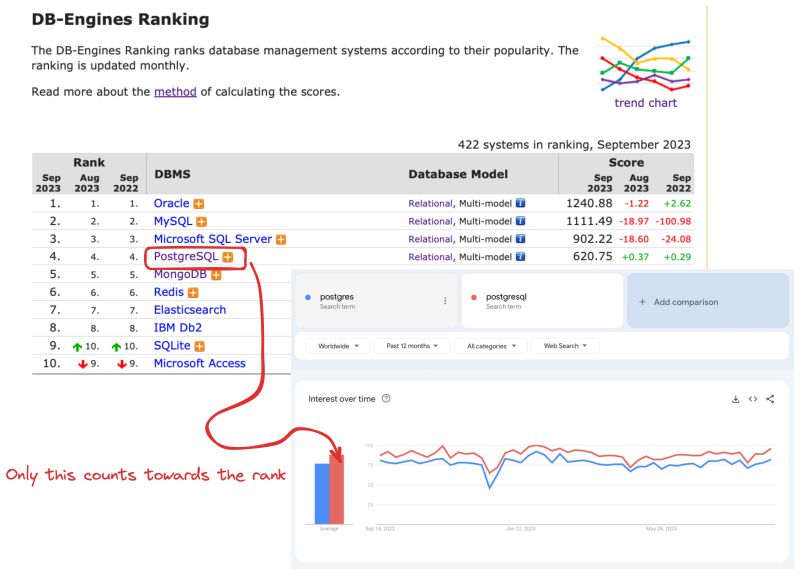Screen dimensions: 800x575
Task: Click red down arrow in Access Sep 2022 rank
Action: click(x=122, y=364)
